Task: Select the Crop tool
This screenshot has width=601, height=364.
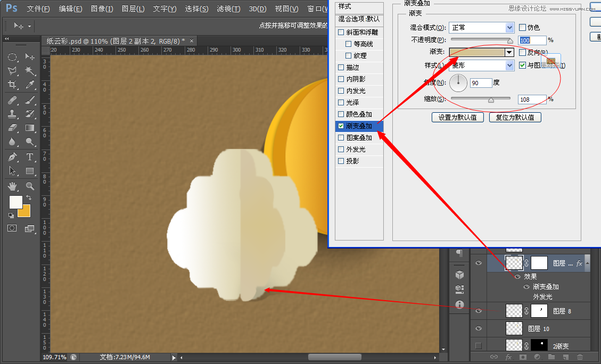Action: [12, 85]
